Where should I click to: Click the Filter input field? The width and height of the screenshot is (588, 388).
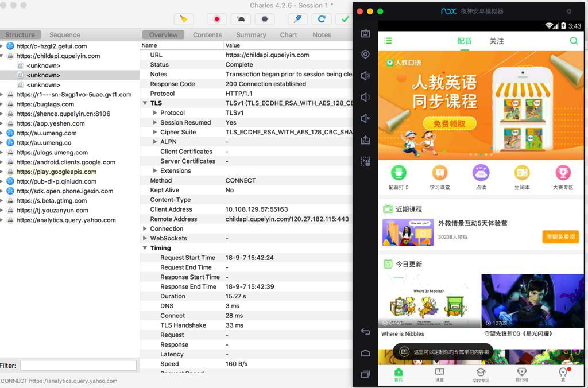point(78,366)
